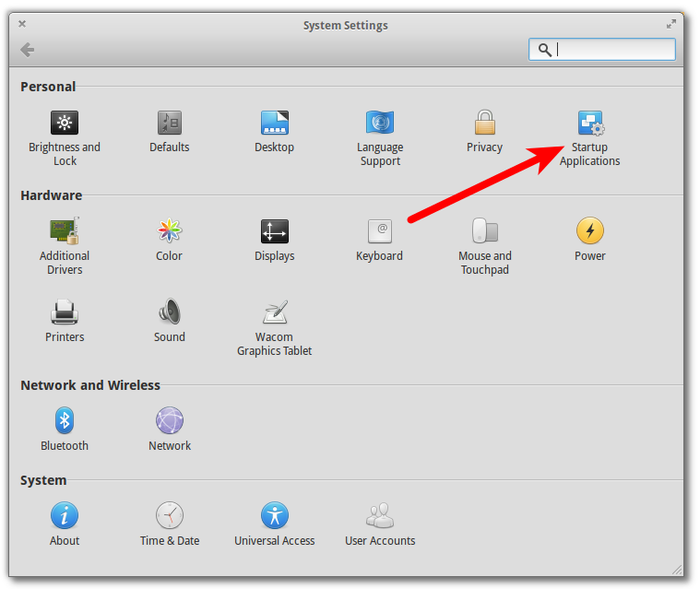Grab the window resize grip corner
The height and width of the screenshot is (589, 700).
677,570
